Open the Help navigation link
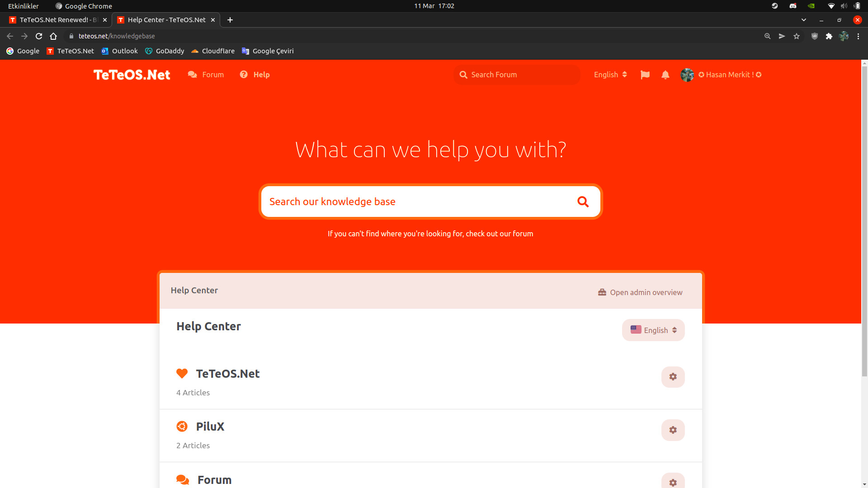 [255, 75]
